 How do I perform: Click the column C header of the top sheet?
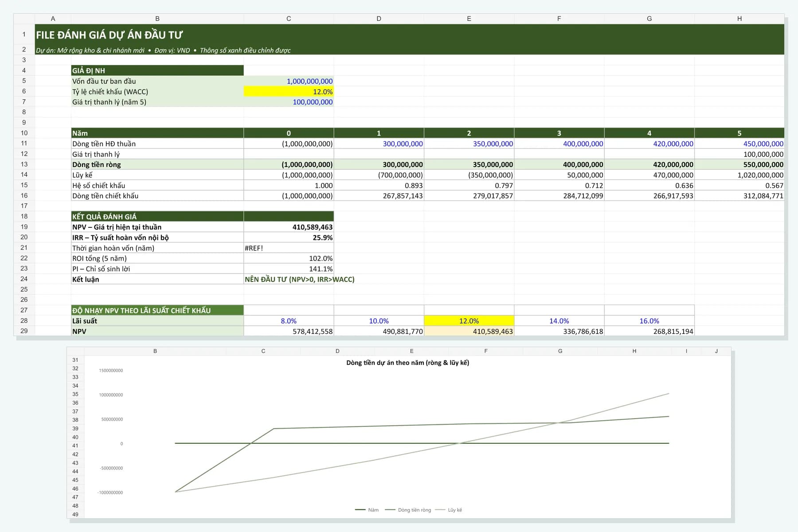click(289, 19)
